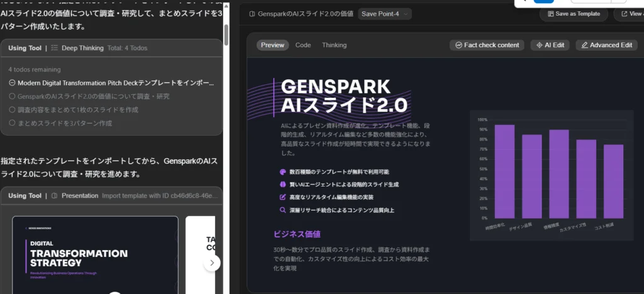Click the circle beside GensparkのAIスライド2.0の価値について調査・研究 todo
The height and width of the screenshot is (294, 644).
pos(11,96)
